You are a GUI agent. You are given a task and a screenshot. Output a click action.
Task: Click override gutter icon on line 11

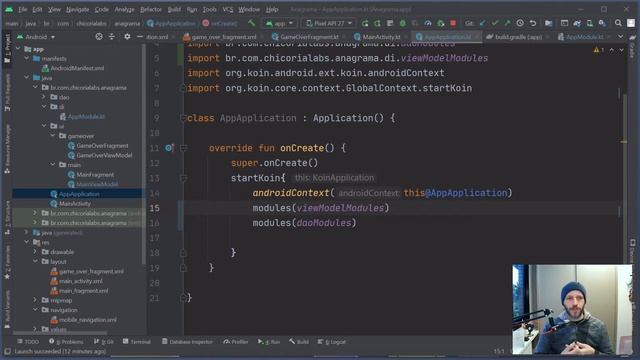coord(169,148)
